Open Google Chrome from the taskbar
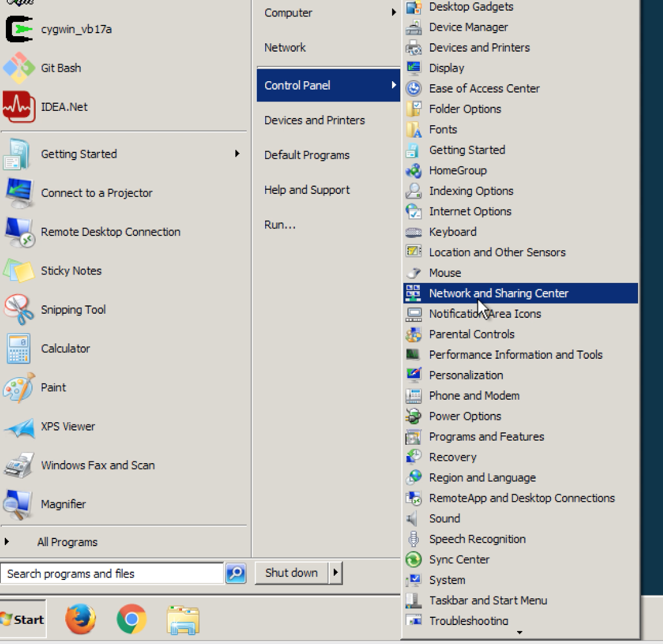The height and width of the screenshot is (644, 663). (x=131, y=620)
